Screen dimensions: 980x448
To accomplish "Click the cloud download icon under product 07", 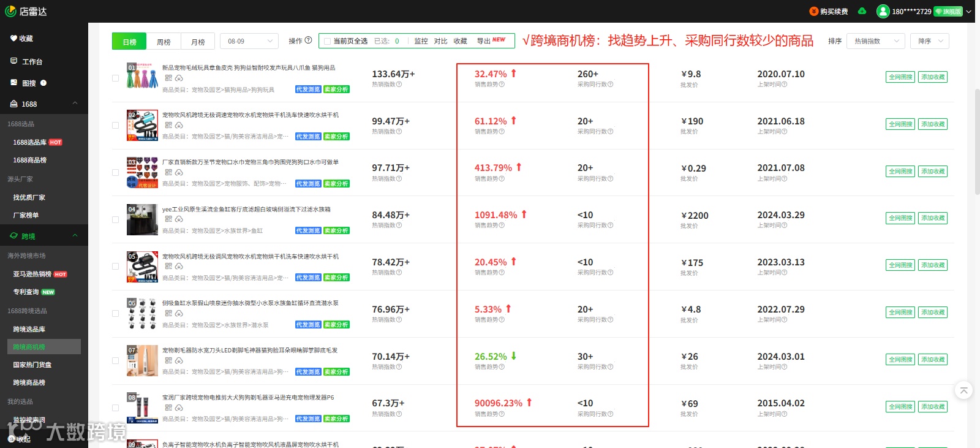I will (179, 360).
